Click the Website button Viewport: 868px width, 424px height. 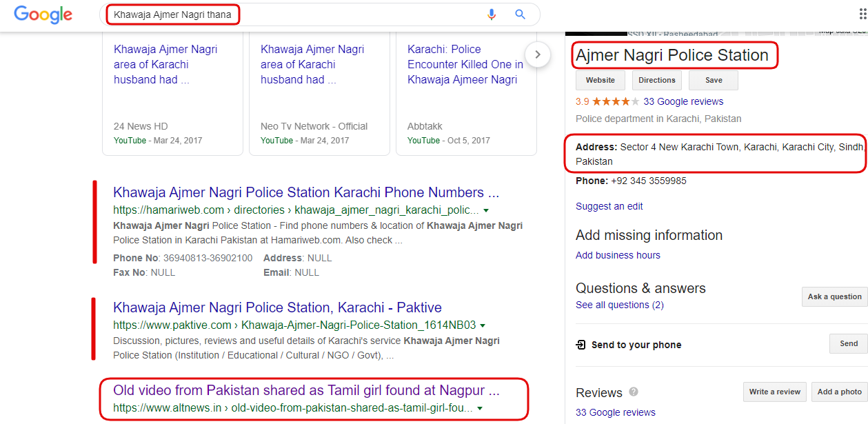point(600,80)
